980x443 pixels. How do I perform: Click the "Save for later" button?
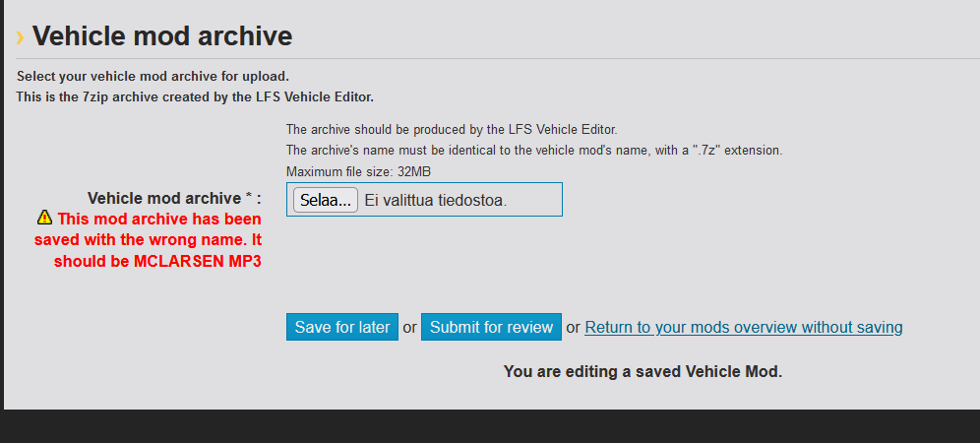pos(342,327)
